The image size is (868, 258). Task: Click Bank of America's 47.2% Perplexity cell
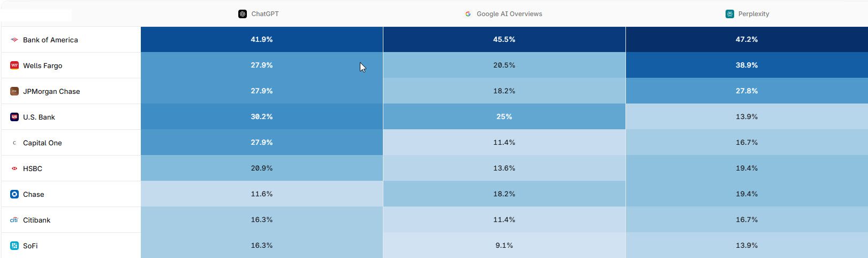tap(746, 39)
